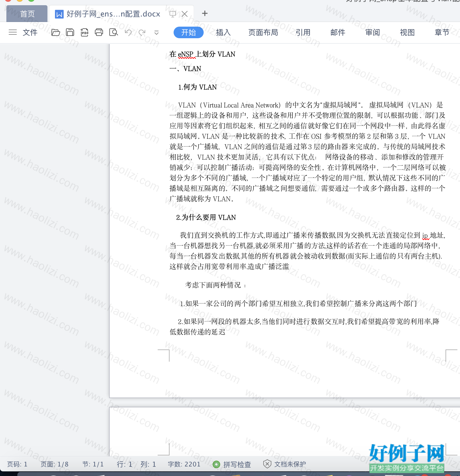Viewport: 460px width, 476px height.
Task: Click the 拼写检查 status bar button
Action: [x=237, y=464]
